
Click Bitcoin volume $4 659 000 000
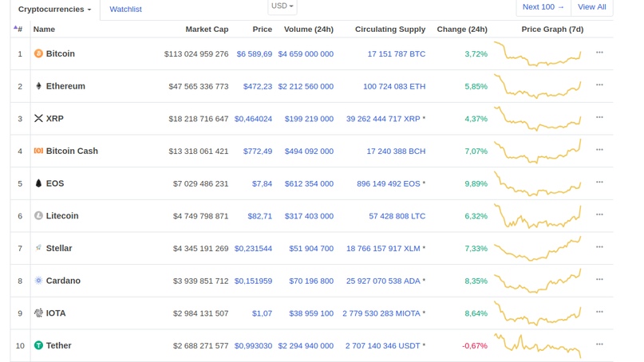coord(306,53)
